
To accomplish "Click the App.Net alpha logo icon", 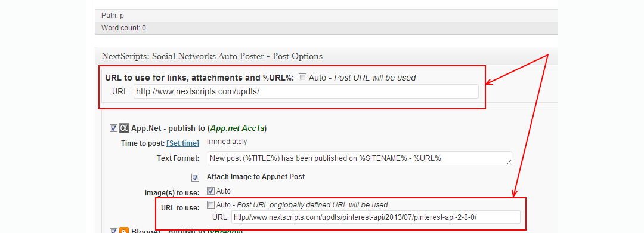I will click(x=124, y=128).
